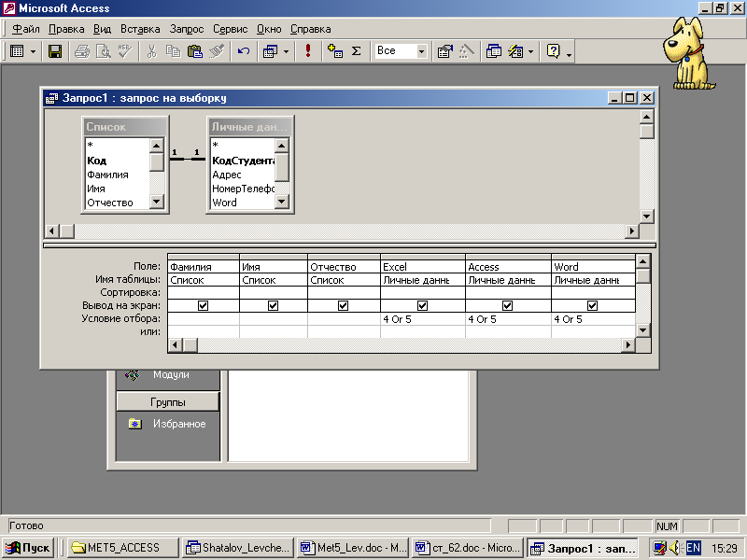The height and width of the screenshot is (560, 747).
Task: Open the Окно menu
Action: point(269,29)
